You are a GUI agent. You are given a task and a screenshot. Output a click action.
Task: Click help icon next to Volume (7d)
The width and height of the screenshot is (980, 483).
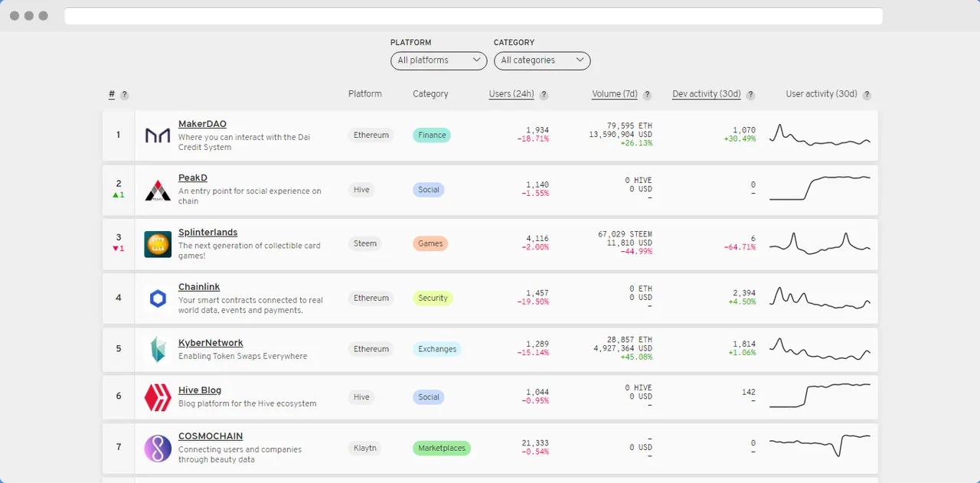(647, 95)
